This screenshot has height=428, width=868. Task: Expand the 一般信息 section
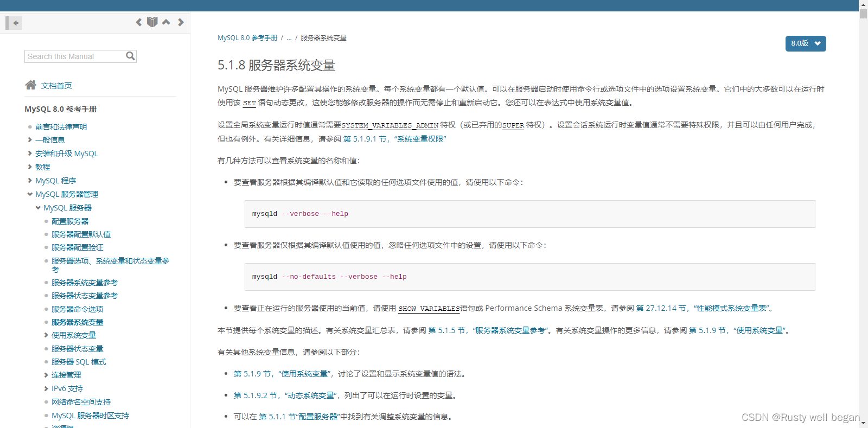coord(30,140)
